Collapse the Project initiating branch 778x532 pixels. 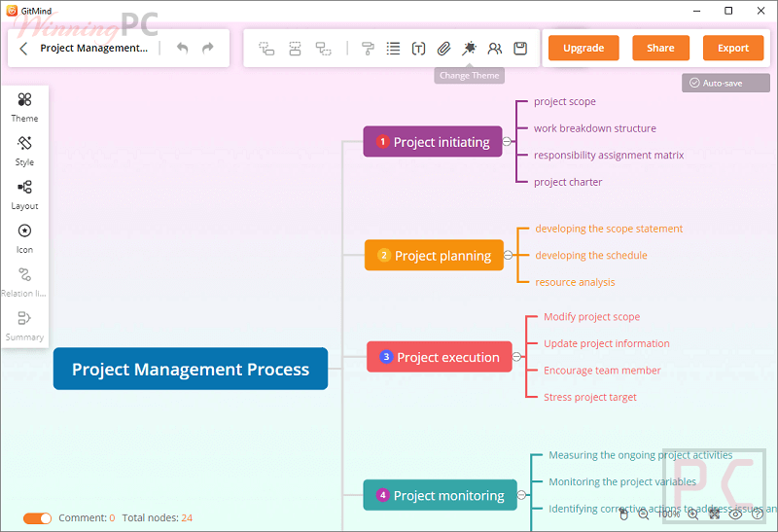[x=508, y=142]
